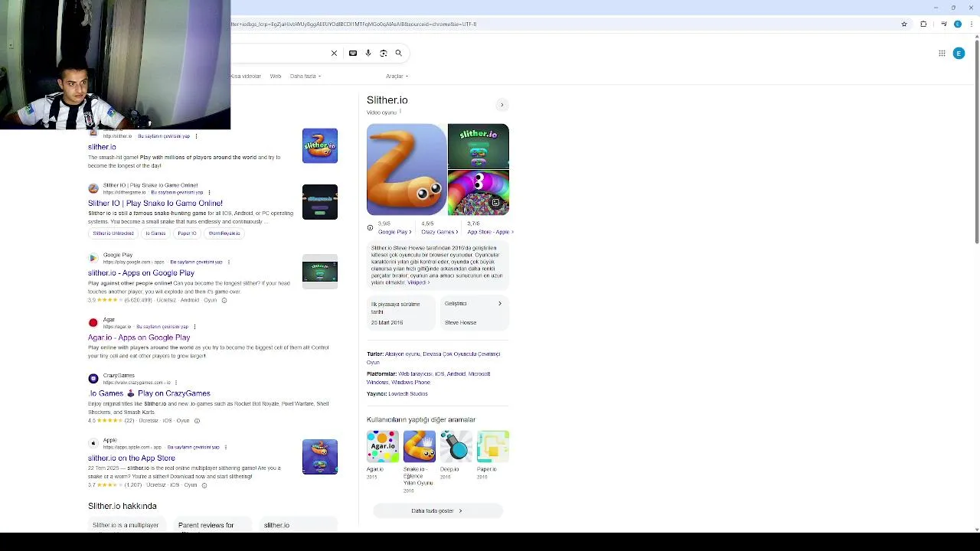Open the Chrome three-dot menu

pyautogui.click(x=972, y=24)
